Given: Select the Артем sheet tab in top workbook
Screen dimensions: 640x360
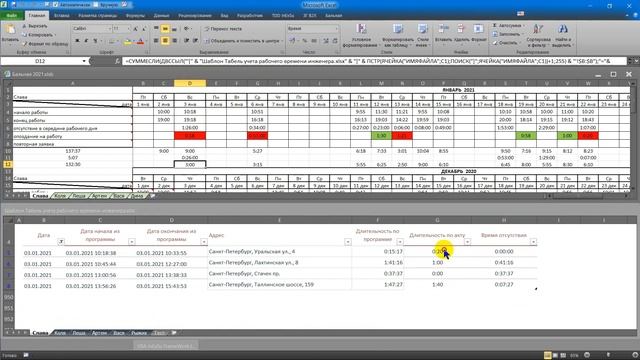Looking at the screenshot, I should pos(99,196).
